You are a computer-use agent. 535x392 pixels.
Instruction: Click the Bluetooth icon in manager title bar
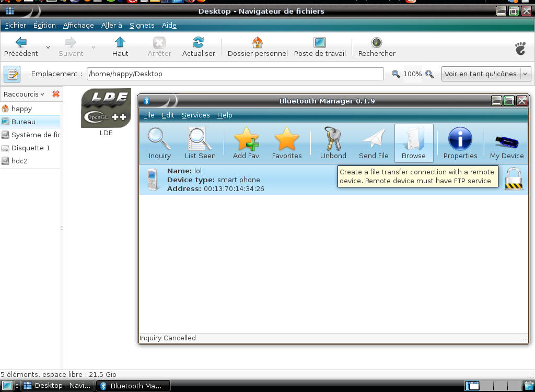tap(147, 101)
